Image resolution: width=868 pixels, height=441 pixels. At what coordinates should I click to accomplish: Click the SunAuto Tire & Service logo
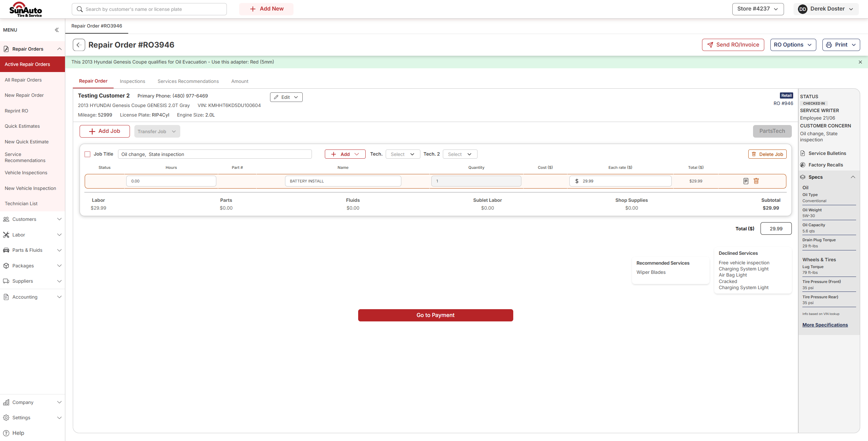[x=26, y=9]
